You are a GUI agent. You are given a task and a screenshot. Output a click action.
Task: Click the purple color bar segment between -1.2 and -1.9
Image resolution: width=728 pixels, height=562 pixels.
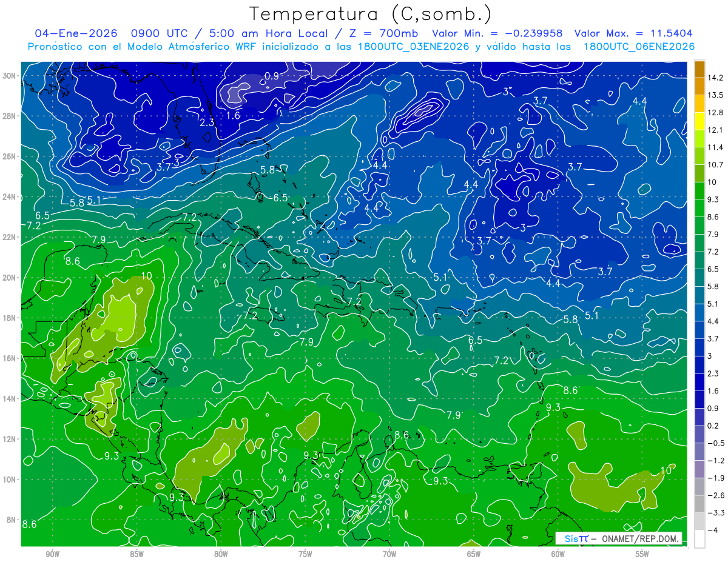coord(699,469)
